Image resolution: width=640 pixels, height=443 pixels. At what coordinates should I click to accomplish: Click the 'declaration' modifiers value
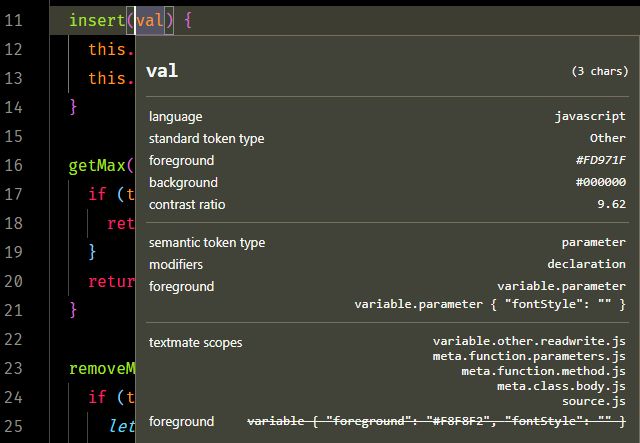pyautogui.click(x=587, y=264)
